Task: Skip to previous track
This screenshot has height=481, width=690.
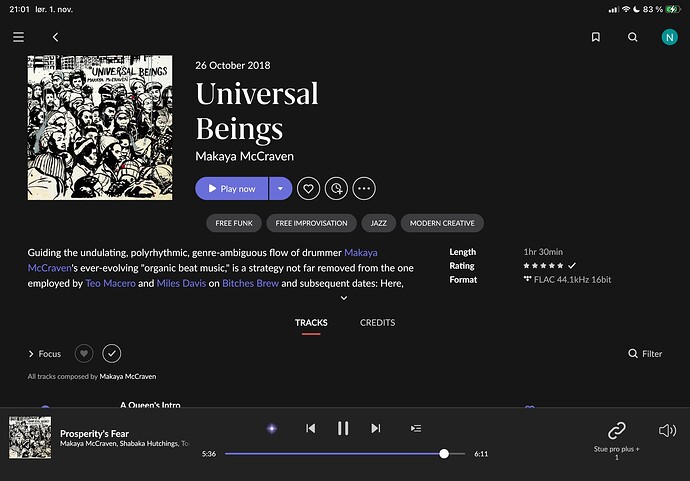Action: tap(310, 428)
